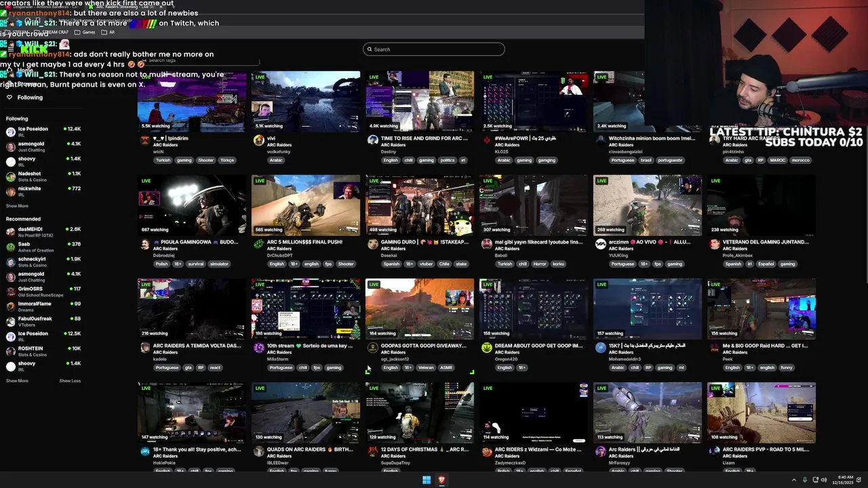
Task: Select the morocco tag on the top-right stream
Action: coord(800,161)
